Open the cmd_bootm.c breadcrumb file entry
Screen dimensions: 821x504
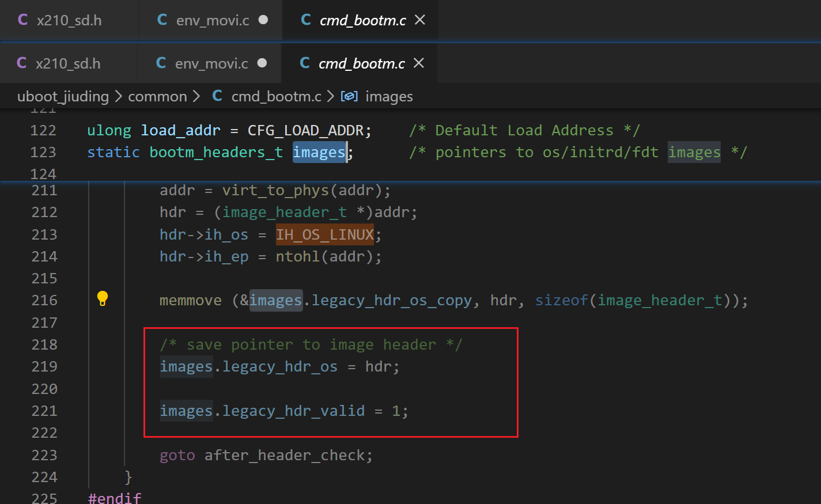[277, 96]
